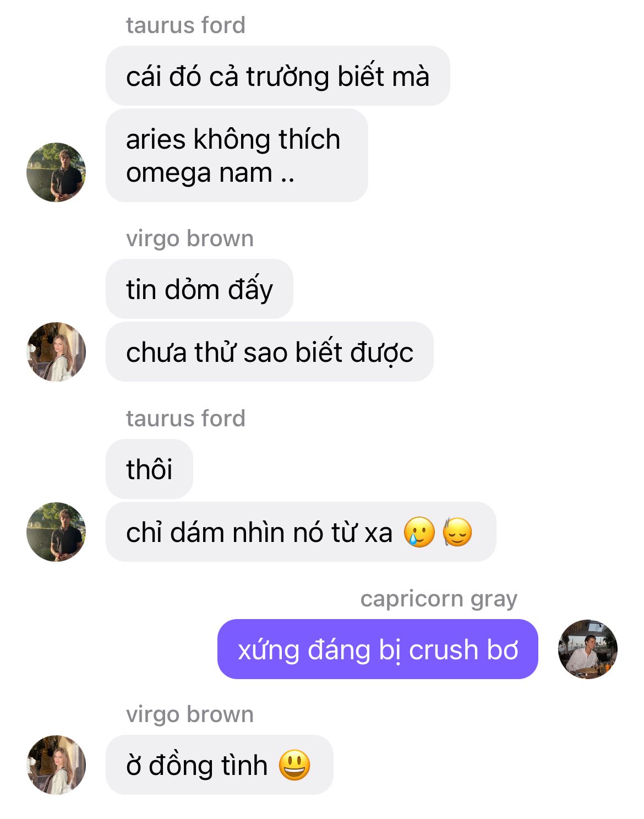
Task: Select the message 'cái đó cả trường biết mà'
Action: pyautogui.click(x=278, y=76)
